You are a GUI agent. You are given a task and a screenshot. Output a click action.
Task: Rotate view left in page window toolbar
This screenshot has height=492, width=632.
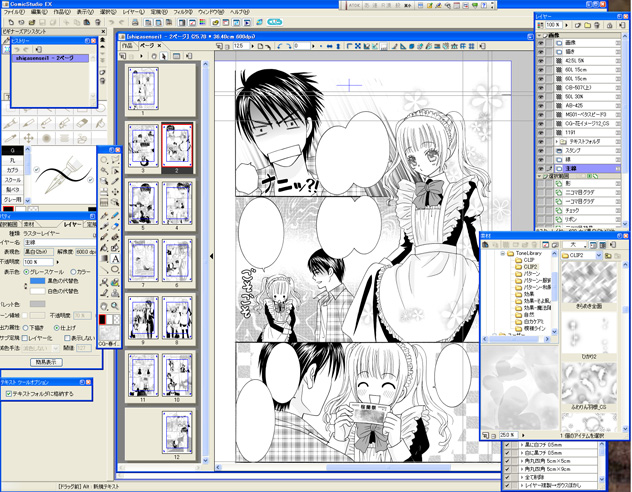[x=279, y=46]
